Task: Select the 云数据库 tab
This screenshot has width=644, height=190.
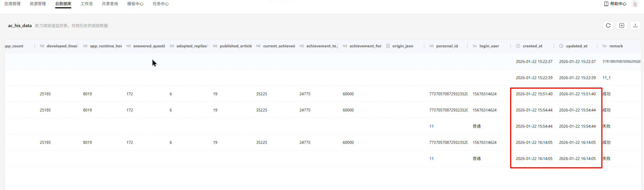Action: tap(63, 4)
